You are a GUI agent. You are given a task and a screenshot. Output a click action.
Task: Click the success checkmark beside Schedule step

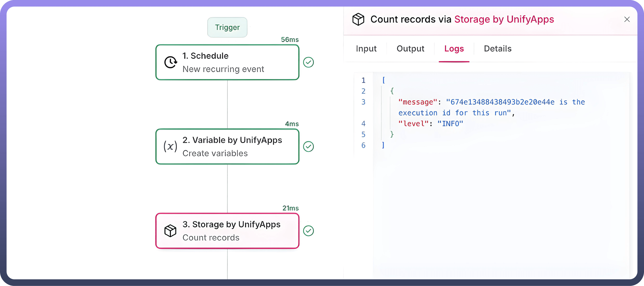point(308,62)
